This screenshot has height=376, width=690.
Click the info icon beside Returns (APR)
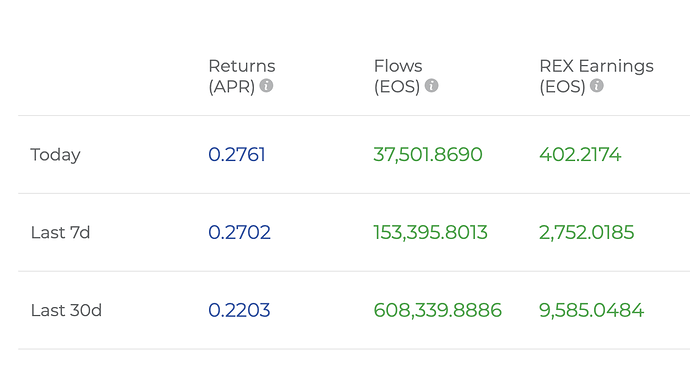coord(266,85)
